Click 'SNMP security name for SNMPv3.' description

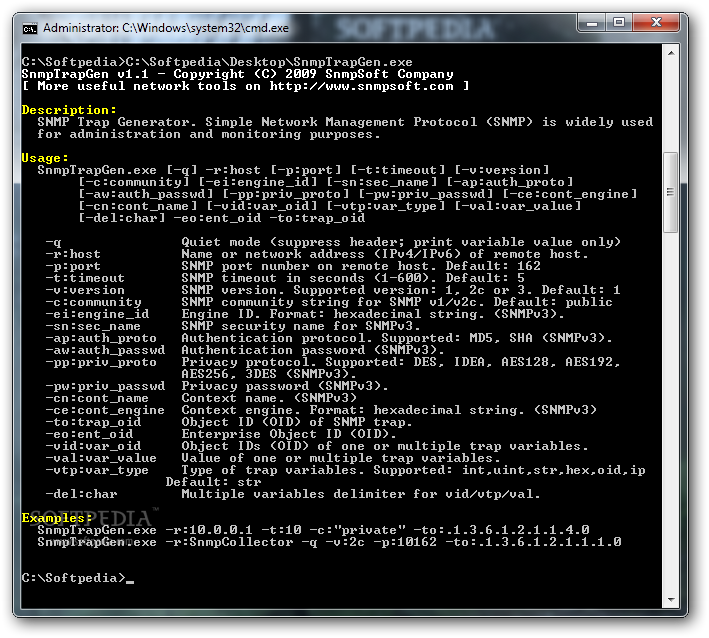coord(301,326)
